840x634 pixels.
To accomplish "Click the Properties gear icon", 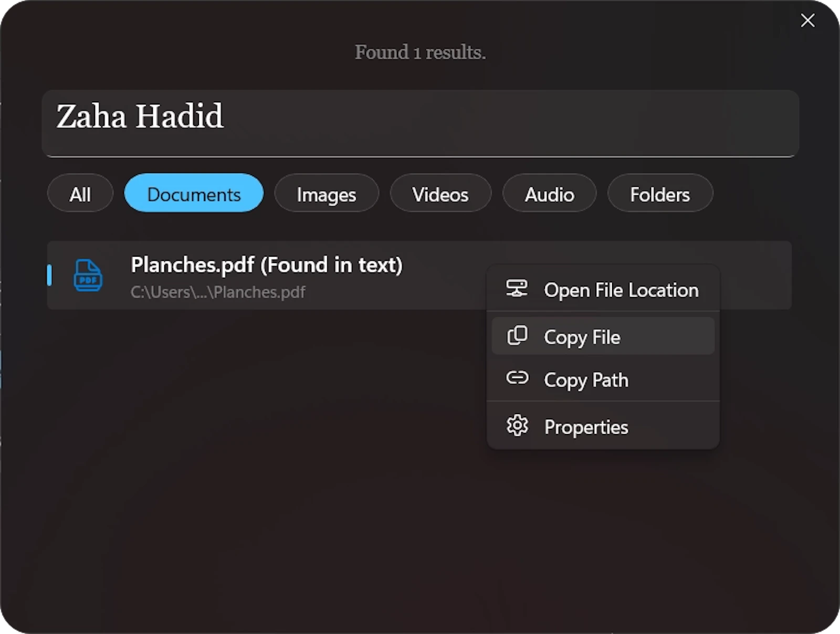I will [x=517, y=426].
